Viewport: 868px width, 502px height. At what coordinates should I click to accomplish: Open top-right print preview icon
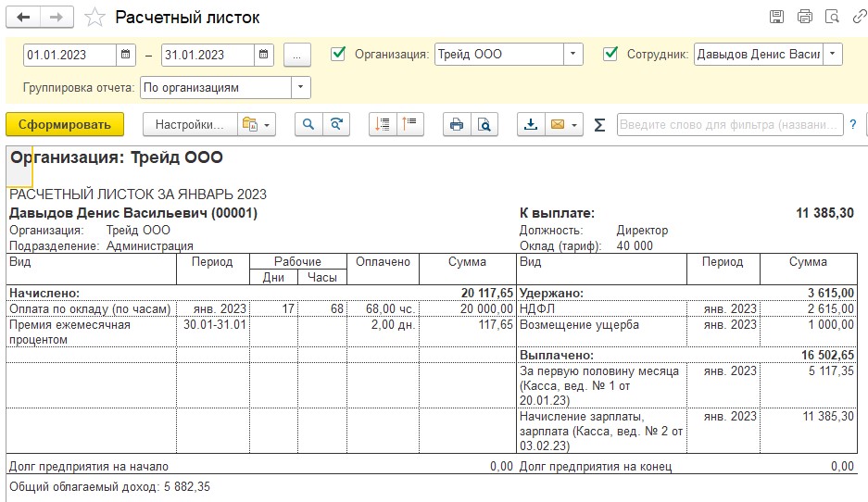click(832, 18)
